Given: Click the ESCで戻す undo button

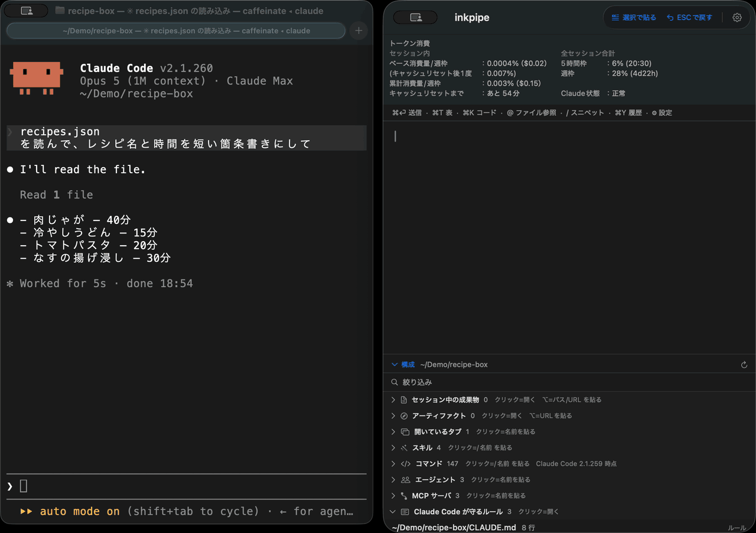Looking at the screenshot, I should pos(689,18).
